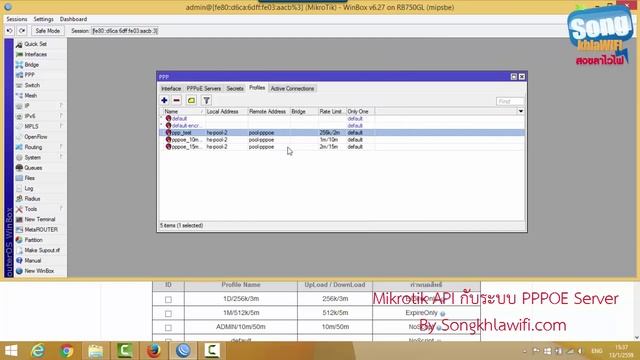
Task: Select the pppoe_10m profile row
Action: [x=342, y=140]
